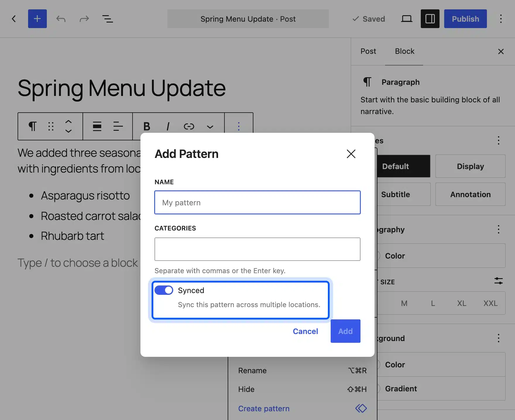The width and height of the screenshot is (515, 420).
Task: Click the Categories input field
Action: 257,249
